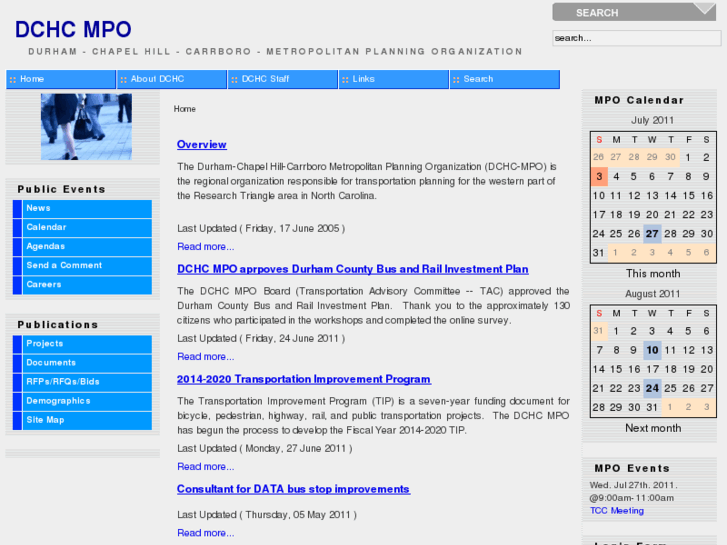This screenshot has width=727, height=545.
Task: Open Consultant for DATA bus stop improvements
Action: [x=293, y=489]
